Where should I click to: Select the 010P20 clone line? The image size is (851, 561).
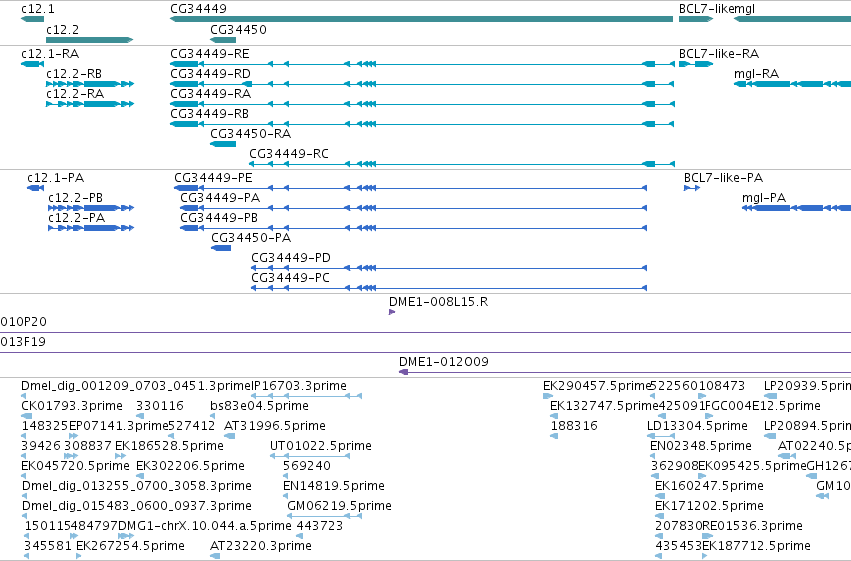[426, 333]
